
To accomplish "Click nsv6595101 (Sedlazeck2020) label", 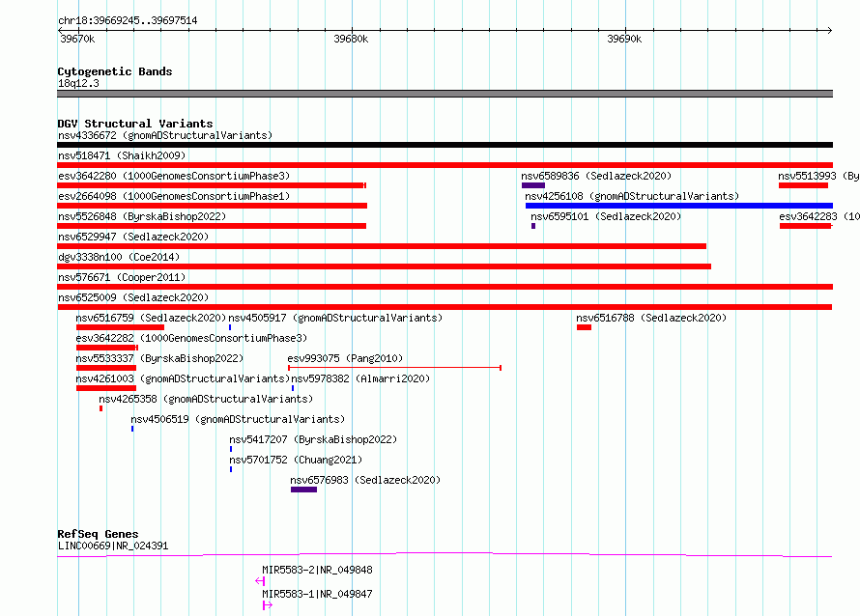I will pyautogui.click(x=606, y=216).
